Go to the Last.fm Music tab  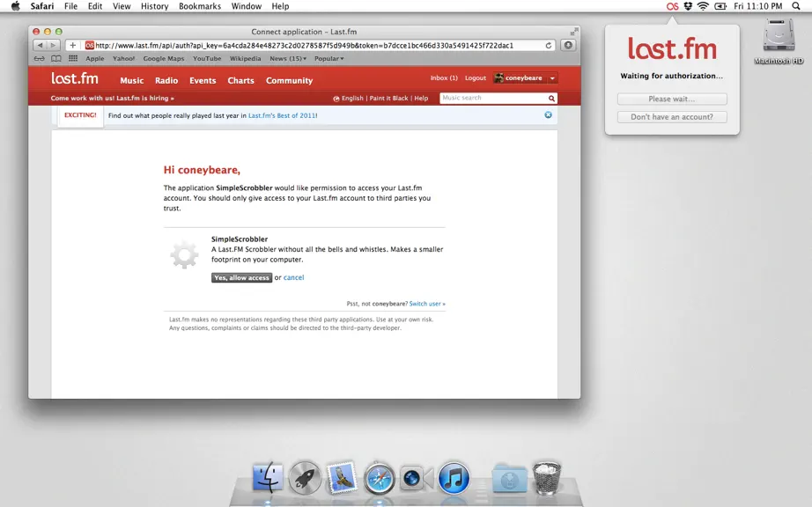[132, 81]
